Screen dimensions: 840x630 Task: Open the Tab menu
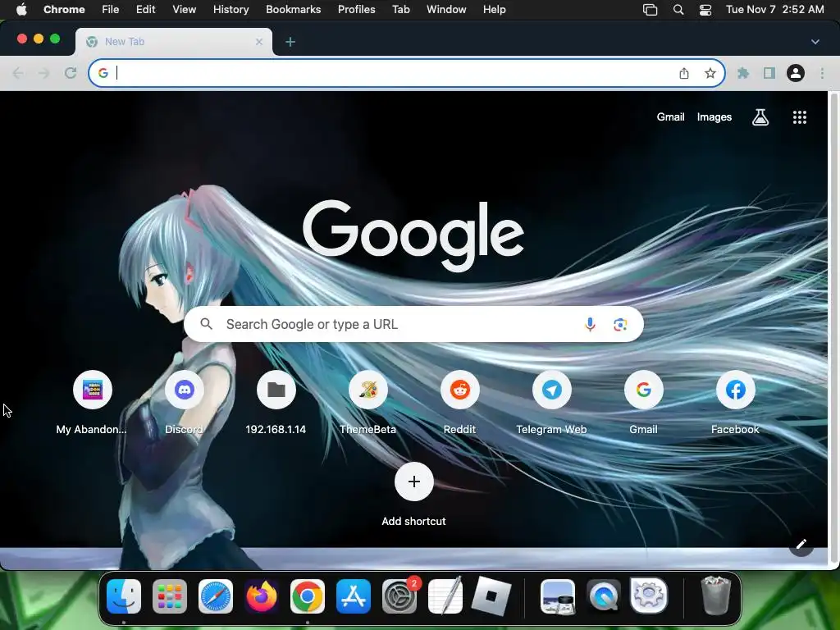[400, 9]
